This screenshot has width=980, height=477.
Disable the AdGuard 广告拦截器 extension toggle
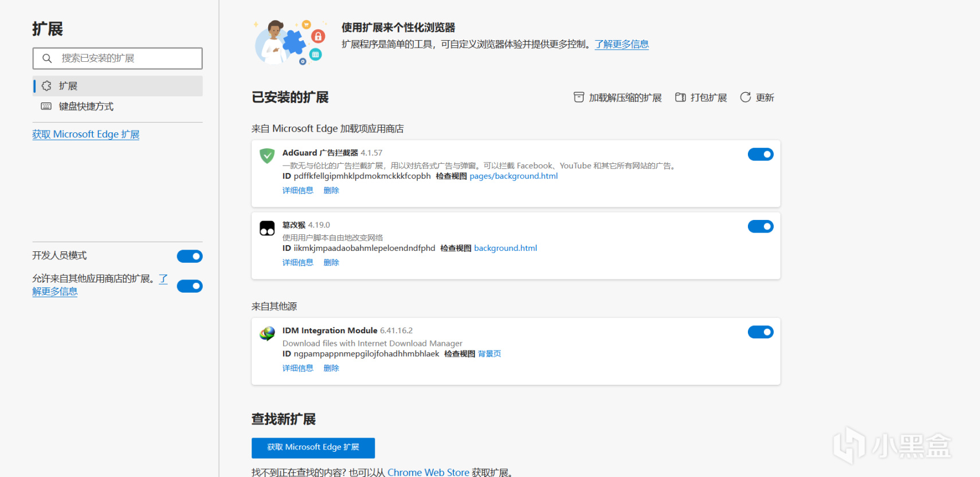click(761, 155)
